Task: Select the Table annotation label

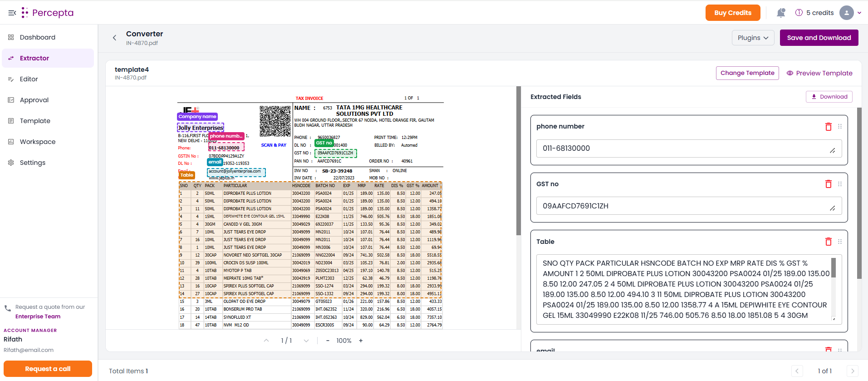Action: pos(186,175)
